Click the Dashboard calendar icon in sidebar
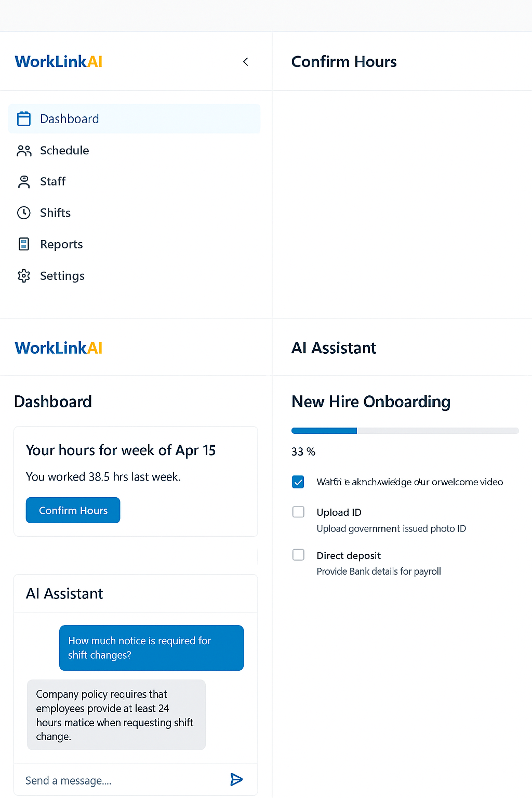Image resolution: width=532 pixels, height=798 pixels. 24,118
